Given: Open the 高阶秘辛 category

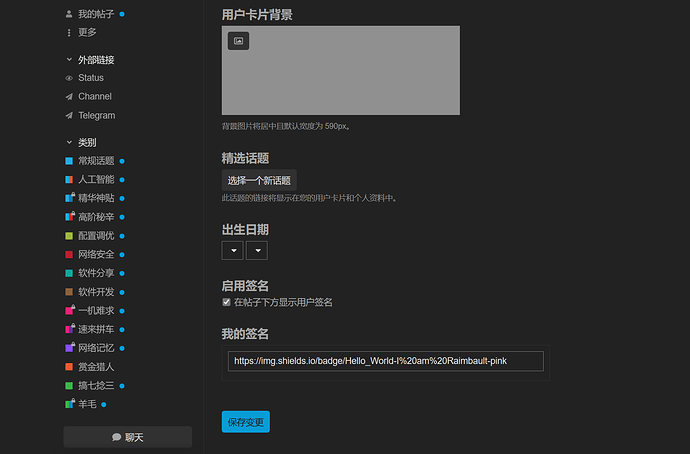Looking at the screenshot, I should click(x=96, y=217).
